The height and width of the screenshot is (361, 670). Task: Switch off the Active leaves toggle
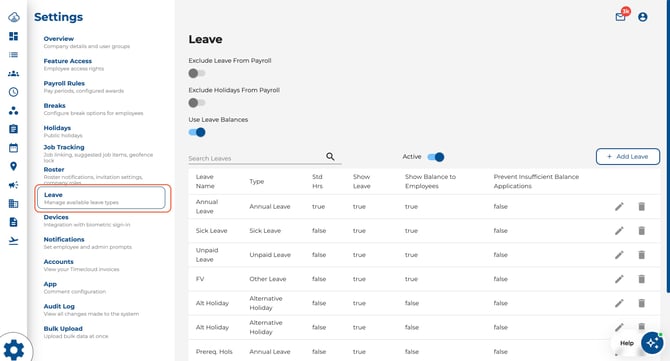[436, 157]
